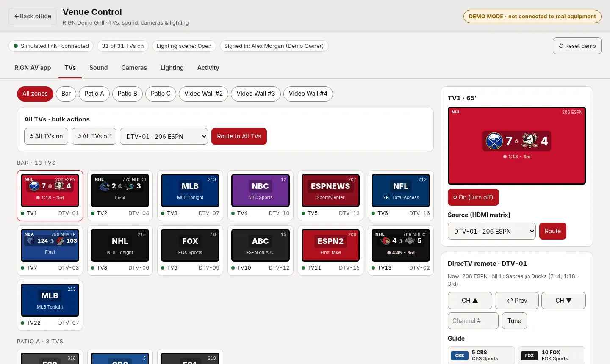This screenshot has width=610, height=364.
Task: Select the TV7 NBA LP tile
Action: pos(50,251)
